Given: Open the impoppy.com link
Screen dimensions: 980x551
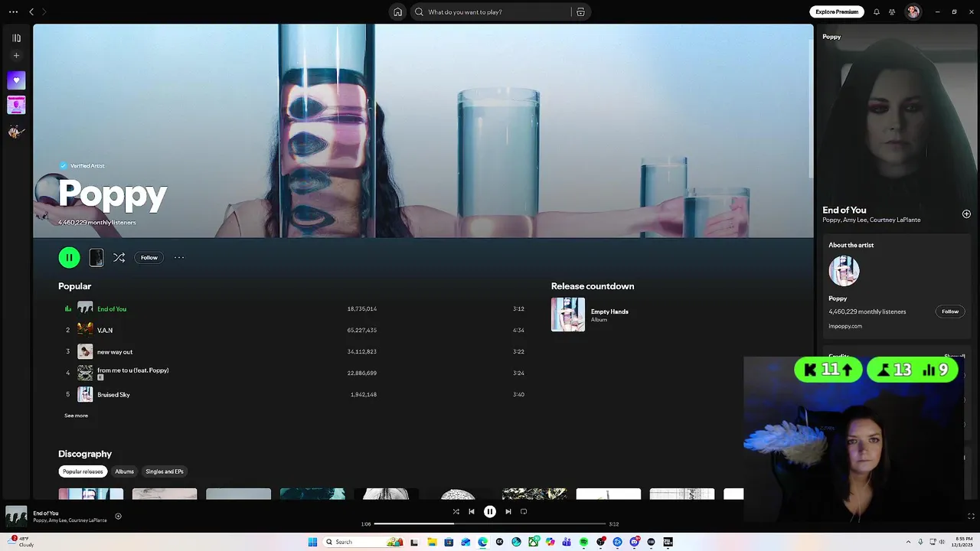Looking at the screenshot, I should coord(845,326).
